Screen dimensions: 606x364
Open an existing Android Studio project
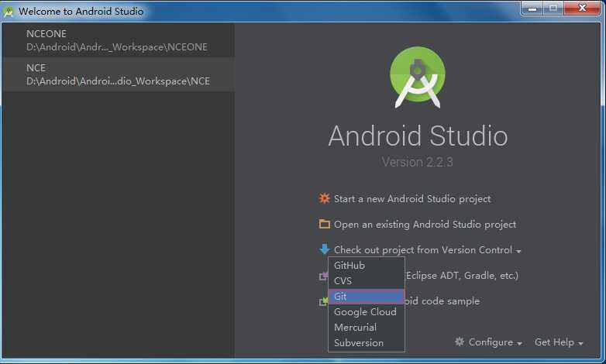[425, 225]
